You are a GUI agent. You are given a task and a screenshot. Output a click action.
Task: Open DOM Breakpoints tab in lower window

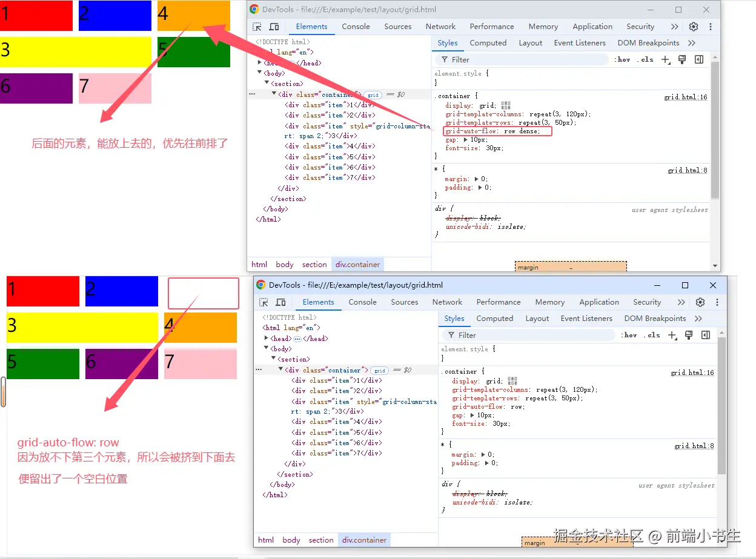(655, 319)
